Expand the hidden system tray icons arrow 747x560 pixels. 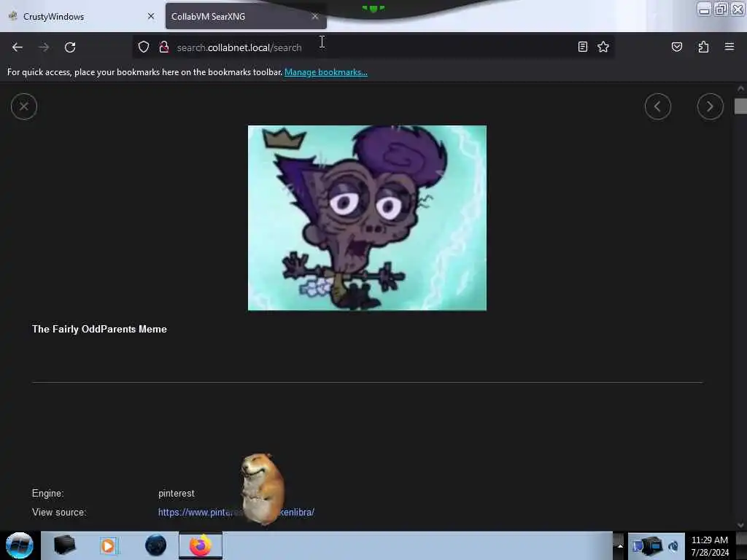[x=620, y=545]
